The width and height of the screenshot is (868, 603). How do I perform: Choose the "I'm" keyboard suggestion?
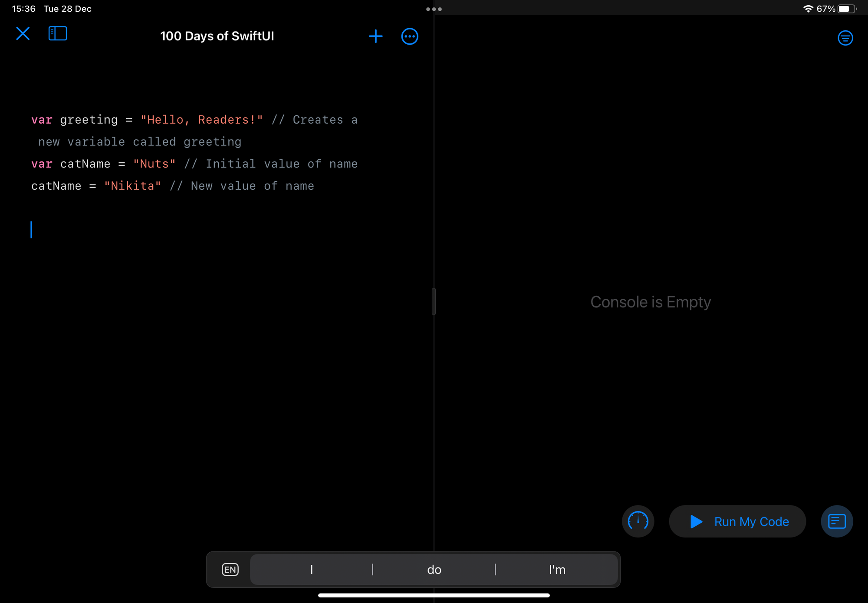tap(557, 569)
